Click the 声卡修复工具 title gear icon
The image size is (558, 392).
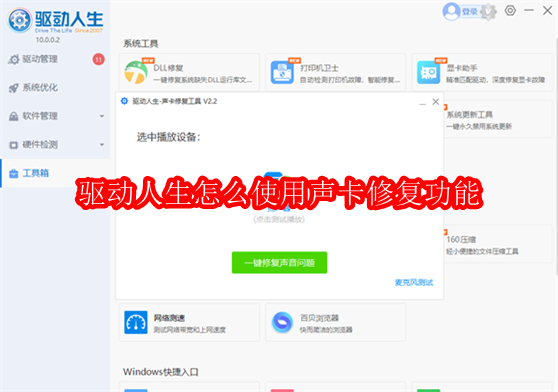click(x=124, y=101)
